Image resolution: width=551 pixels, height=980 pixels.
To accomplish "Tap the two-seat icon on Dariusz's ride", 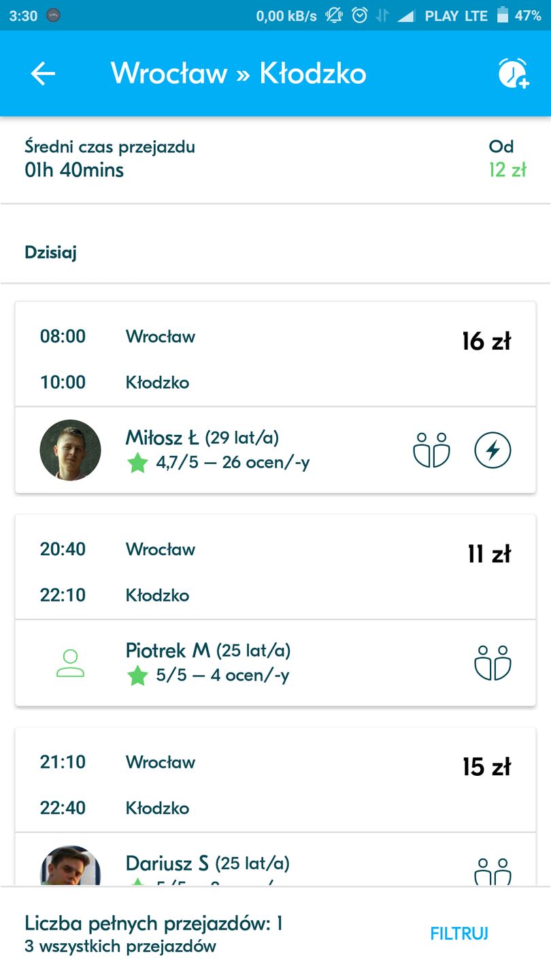I will pyautogui.click(x=492, y=871).
